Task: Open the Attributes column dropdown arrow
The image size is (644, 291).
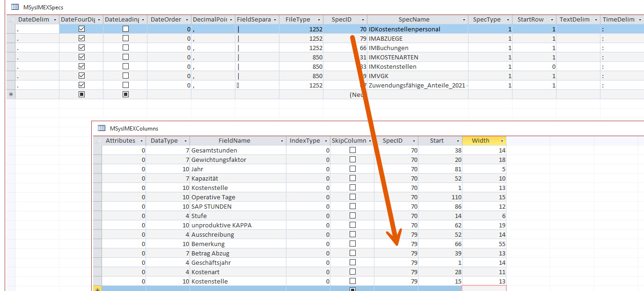Action: [142, 141]
